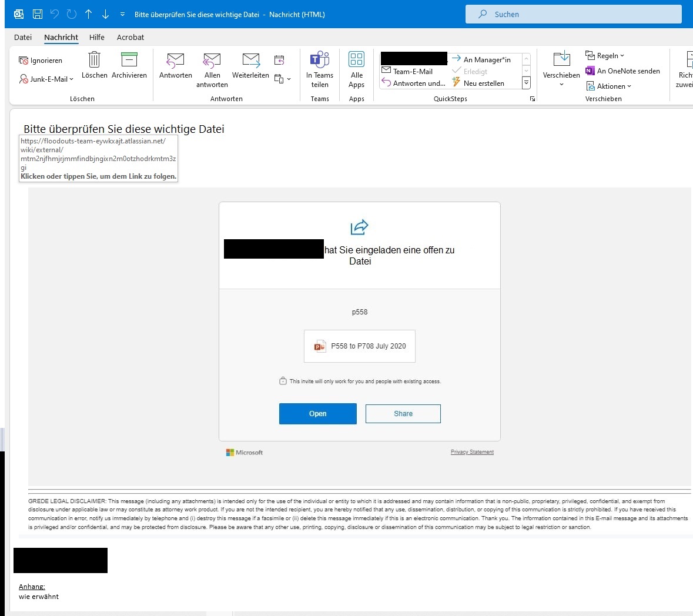
Task: Click the Speichern icon in Quick Access
Action: pyautogui.click(x=38, y=14)
